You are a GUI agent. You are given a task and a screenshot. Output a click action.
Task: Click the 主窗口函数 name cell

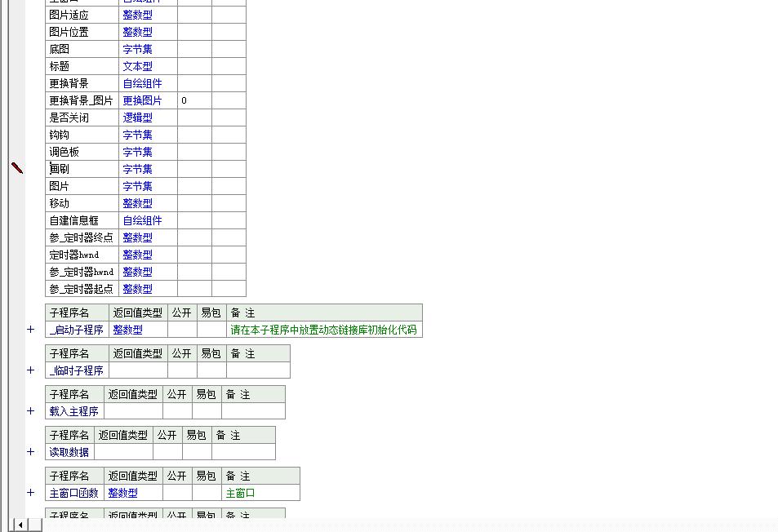pyautogui.click(x=74, y=493)
